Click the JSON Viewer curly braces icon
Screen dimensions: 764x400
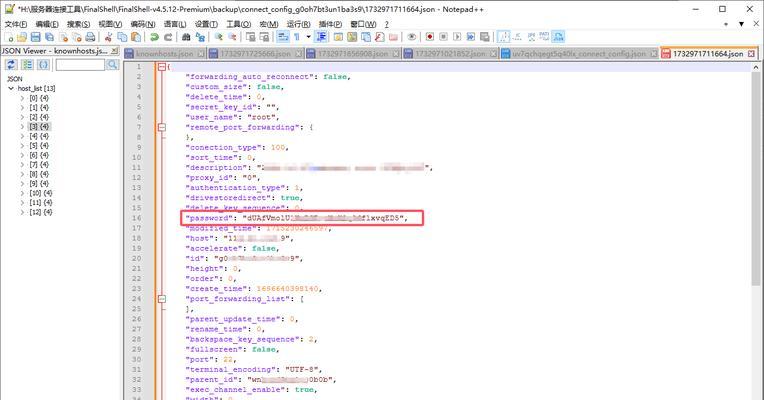pos(43,65)
